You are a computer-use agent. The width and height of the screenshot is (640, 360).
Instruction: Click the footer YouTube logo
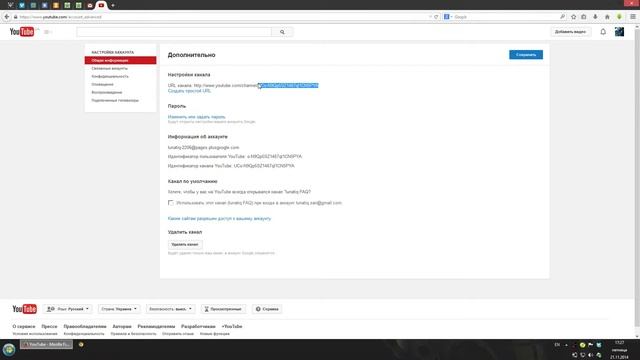24,309
